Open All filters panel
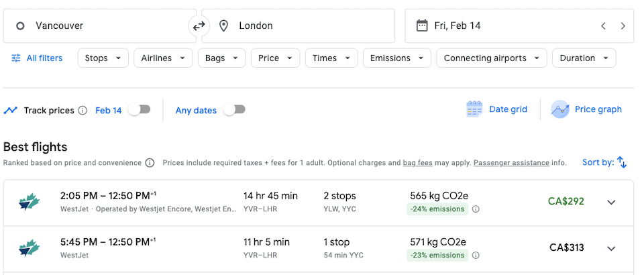 [37, 58]
